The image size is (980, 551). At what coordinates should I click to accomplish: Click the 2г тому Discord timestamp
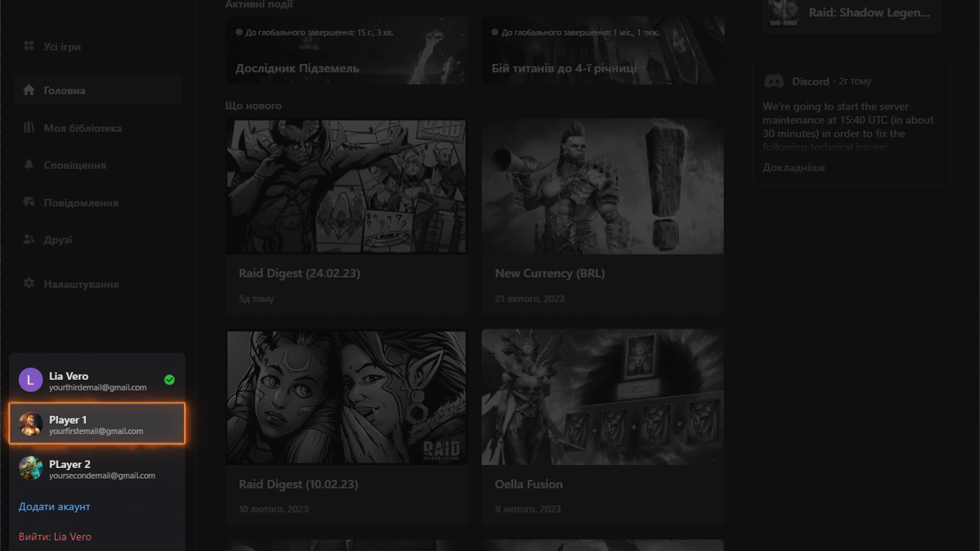point(856,81)
